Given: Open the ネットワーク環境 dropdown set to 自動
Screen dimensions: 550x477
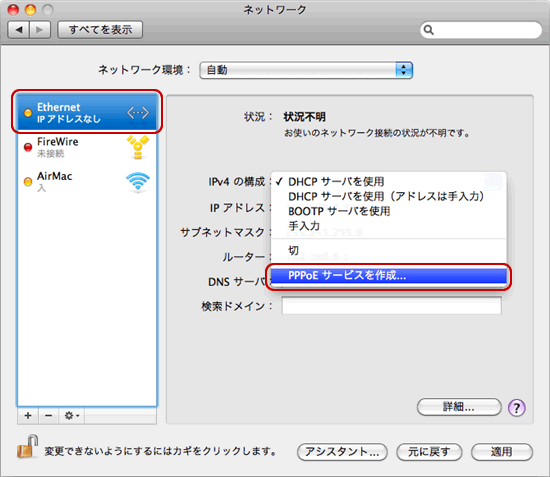Looking at the screenshot, I should coord(306,70).
